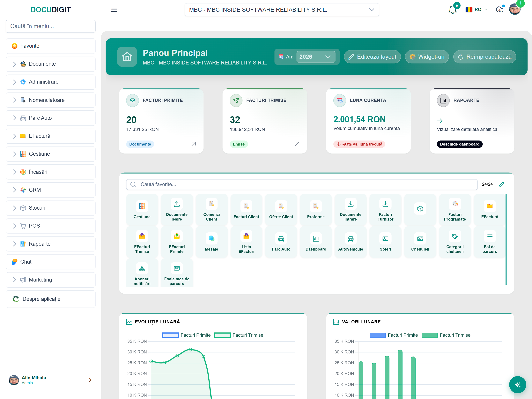Open Categorii cheltuieli favorite tile
This screenshot has height=399, width=532.
(x=455, y=242)
